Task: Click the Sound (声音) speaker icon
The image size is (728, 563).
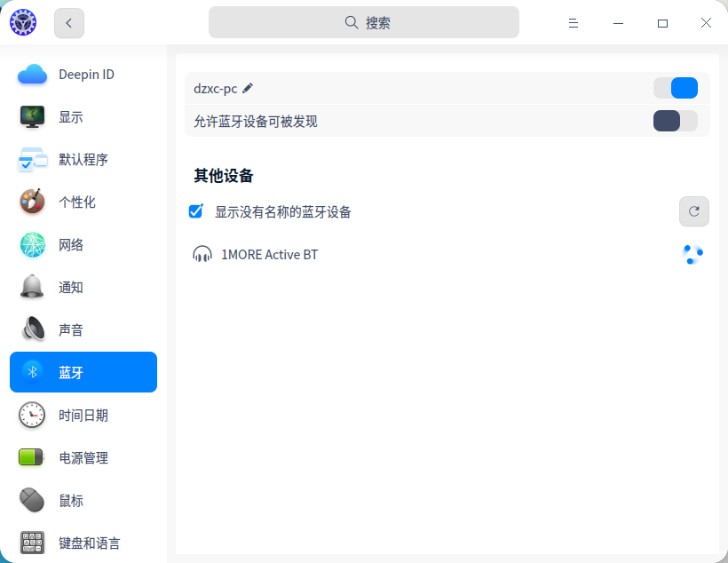Action: [34, 329]
